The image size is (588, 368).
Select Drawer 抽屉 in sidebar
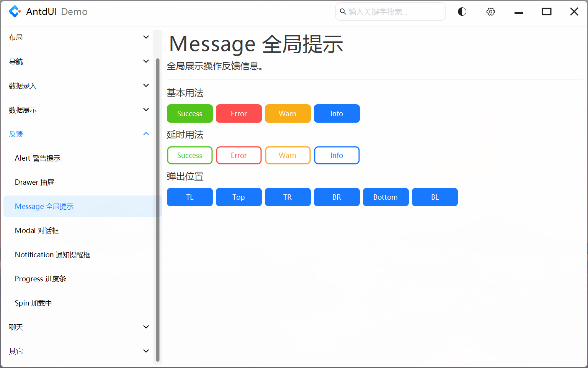34,182
